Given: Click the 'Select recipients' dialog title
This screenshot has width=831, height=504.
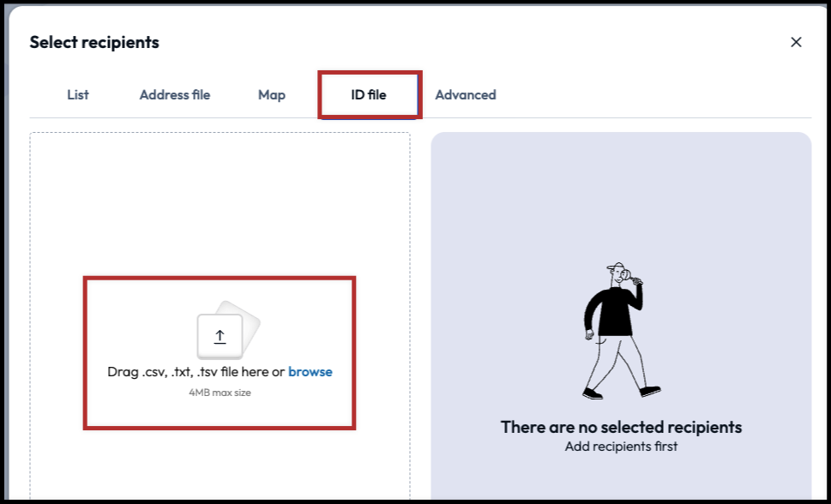Looking at the screenshot, I should (x=94, y=42).
